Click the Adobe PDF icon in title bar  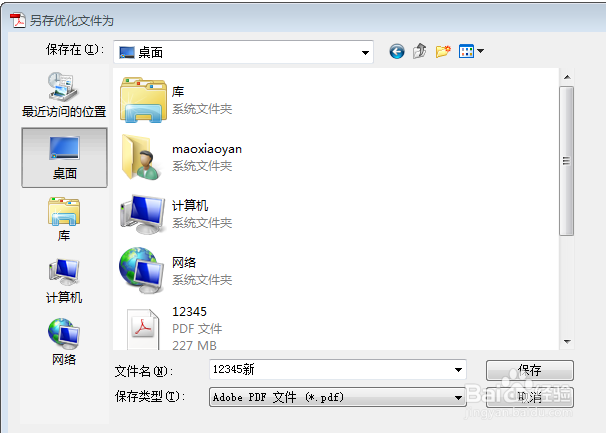pyautogui.click(x=17, y=20)
